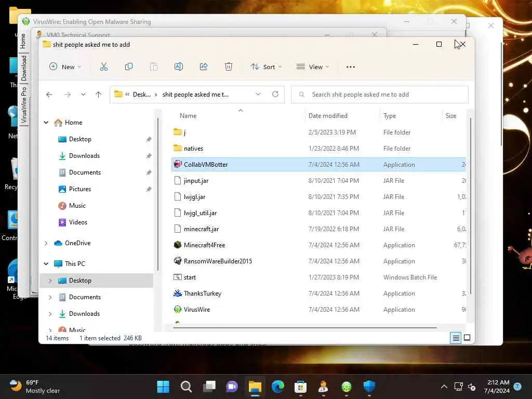Open taskbar Search
532x399 pixels.
[187, 387]
